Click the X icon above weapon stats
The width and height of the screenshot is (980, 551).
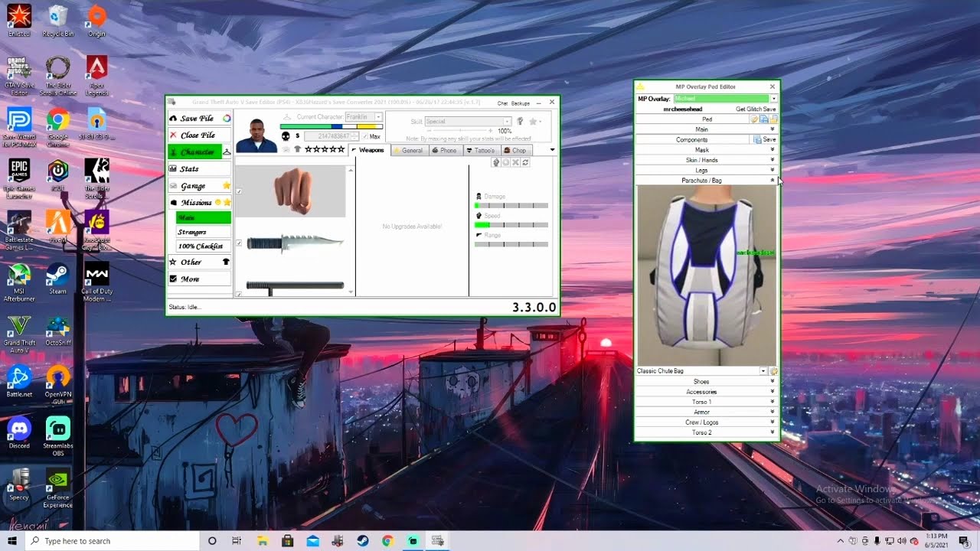coord(515,162)
